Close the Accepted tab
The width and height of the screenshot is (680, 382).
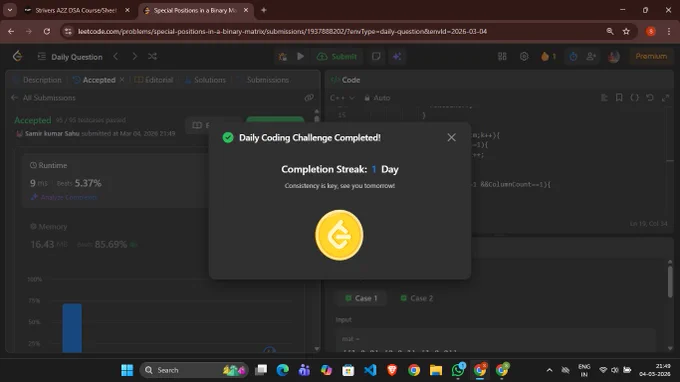point(122,80)
